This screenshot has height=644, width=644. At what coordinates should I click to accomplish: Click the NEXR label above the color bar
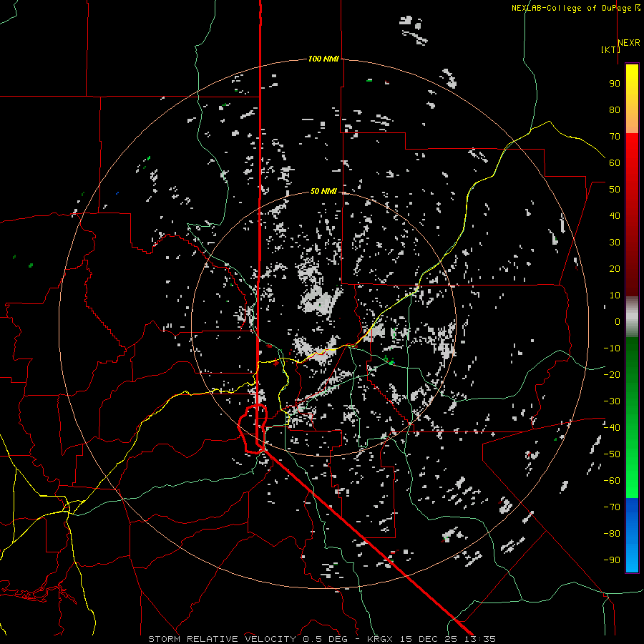[629, 43]
